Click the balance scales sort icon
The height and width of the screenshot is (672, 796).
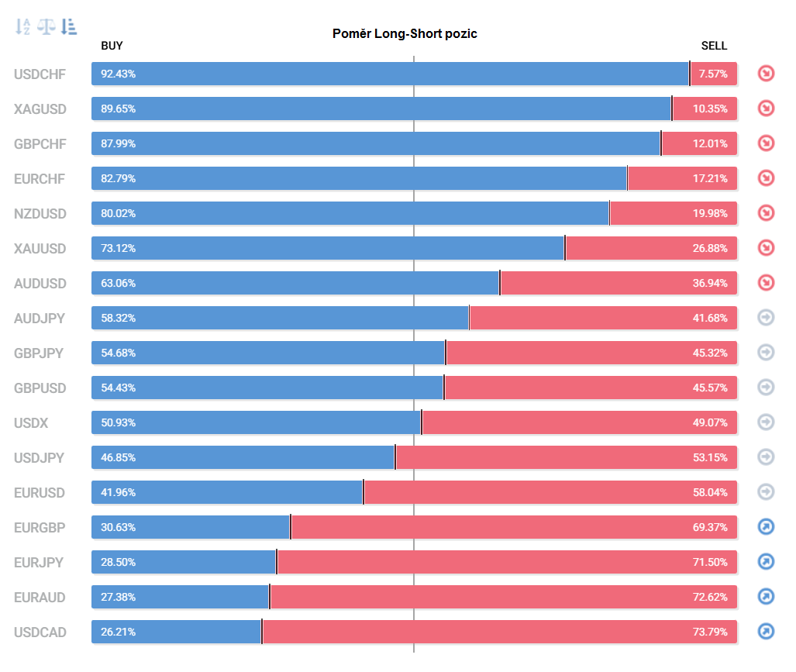point(47,27)
